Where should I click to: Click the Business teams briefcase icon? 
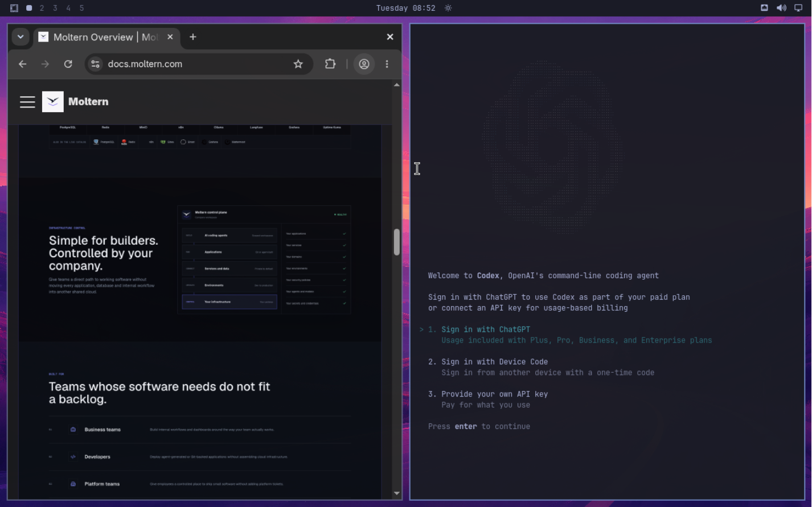73,430
